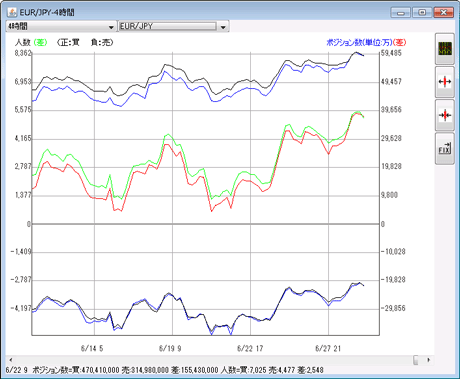Maximize the EUR/JPY window
This screenshot has height=379, width=460.
(x=422, y=13)
